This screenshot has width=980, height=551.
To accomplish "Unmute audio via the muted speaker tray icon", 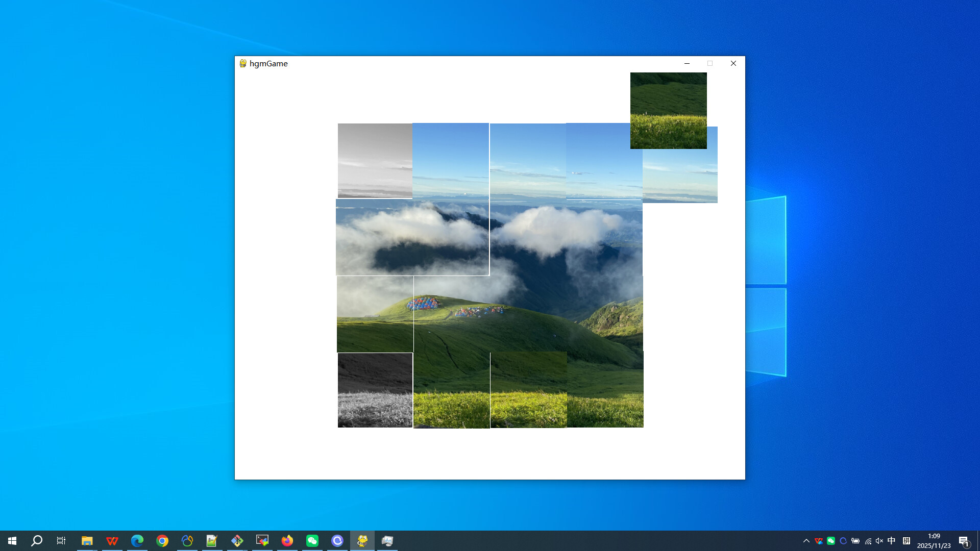I will coord(879,540).
